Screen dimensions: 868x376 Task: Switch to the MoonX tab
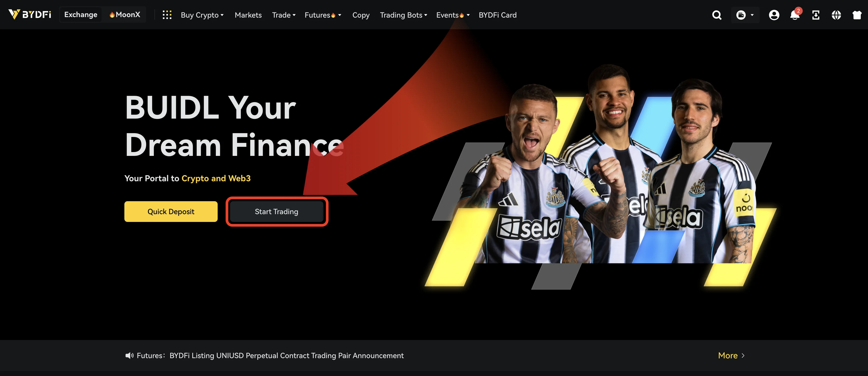pos(125,15)
